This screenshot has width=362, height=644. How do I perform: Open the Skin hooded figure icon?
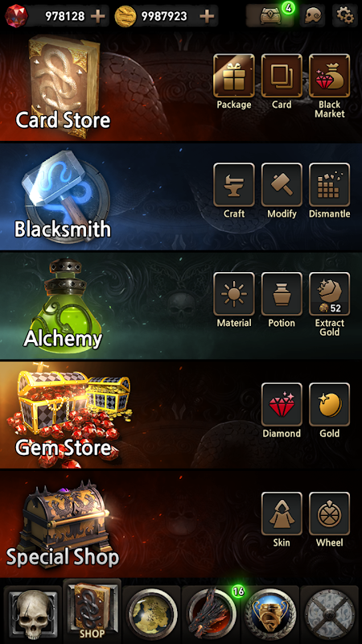(x=282, y=514)
